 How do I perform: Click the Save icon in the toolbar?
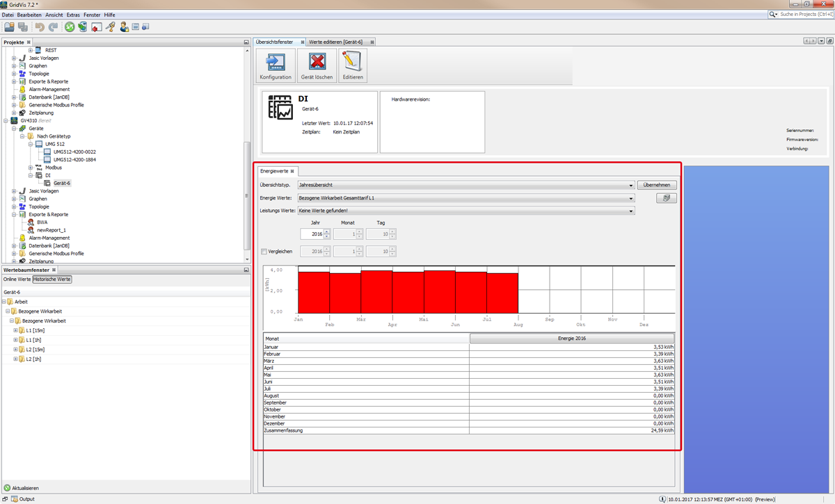22,26
